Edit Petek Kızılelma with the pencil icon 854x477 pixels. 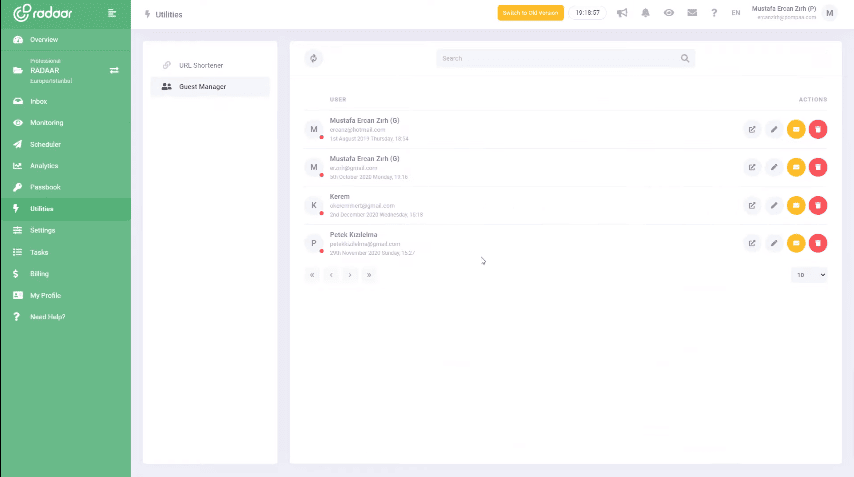(x=774, y=243)
